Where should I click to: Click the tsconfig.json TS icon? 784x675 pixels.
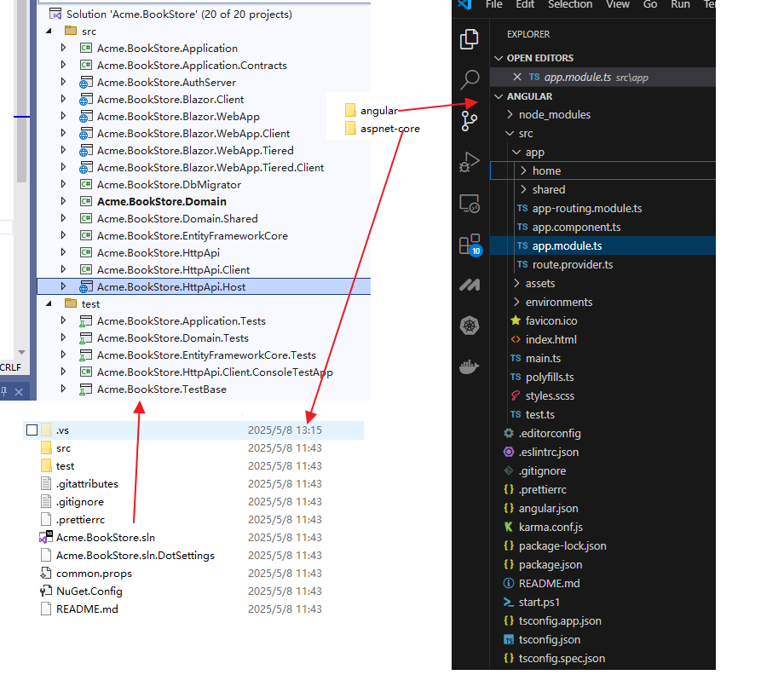tap(509, 639)
